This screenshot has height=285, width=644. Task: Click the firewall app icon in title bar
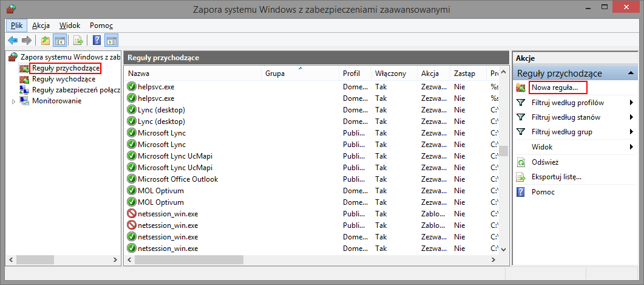click(12, 9)
